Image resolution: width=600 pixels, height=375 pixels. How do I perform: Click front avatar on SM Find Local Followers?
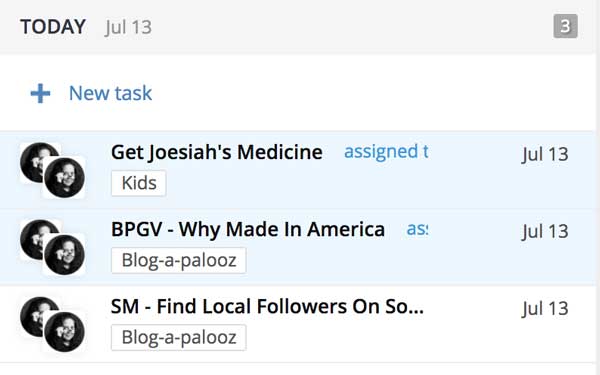coord(64,332)
